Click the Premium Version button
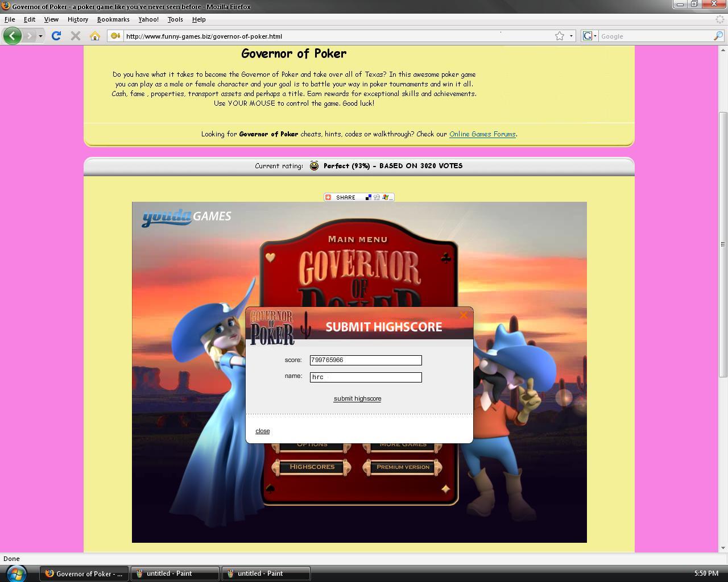The image size is (728, 582). click(403, 467)
